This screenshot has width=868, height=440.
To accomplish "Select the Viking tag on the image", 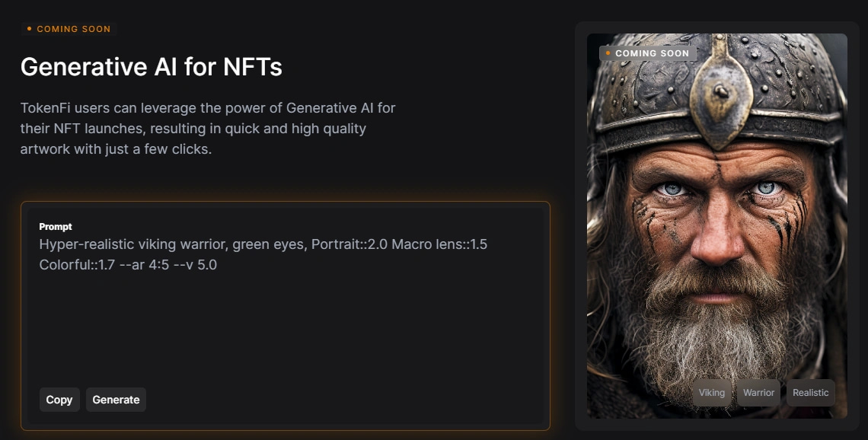I will click(x=712, y=393).
